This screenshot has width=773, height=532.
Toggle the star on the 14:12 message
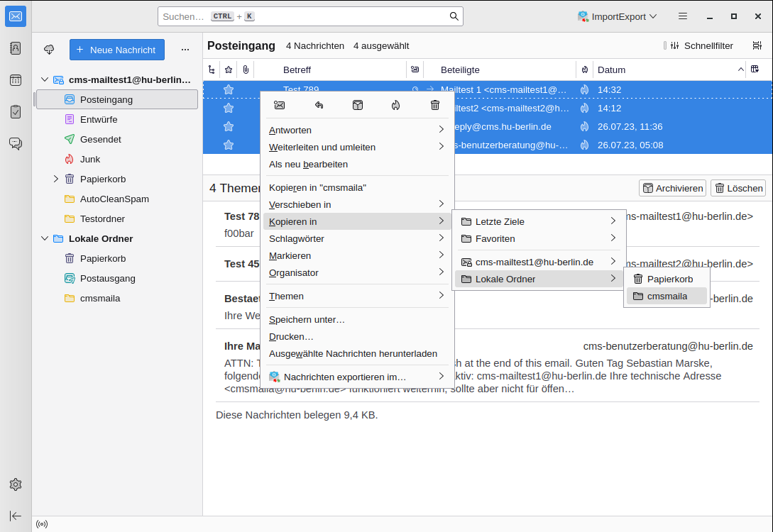point(229,108)
